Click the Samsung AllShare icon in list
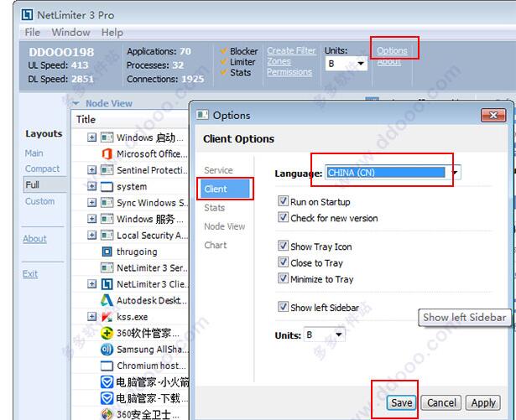The image size is (516, 420). coord(107,350)
